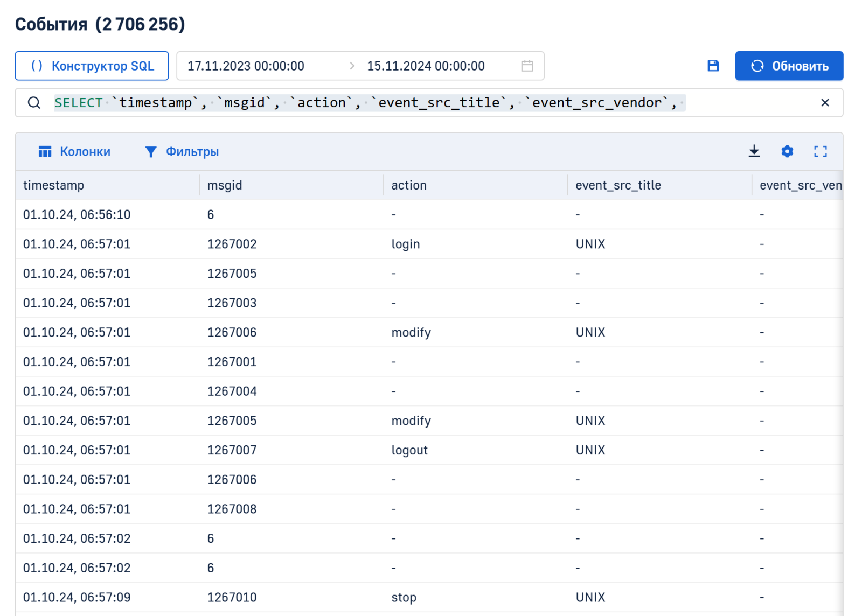Open table settings gear icon

pos(787,151)
